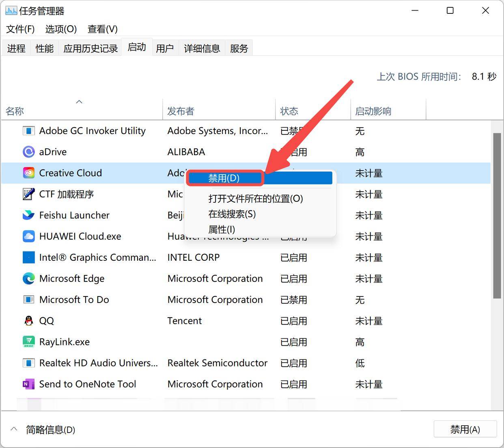Click the Tencent publisher cell
The height and width of the screenshot is (448, 504).
coord(185,321)
